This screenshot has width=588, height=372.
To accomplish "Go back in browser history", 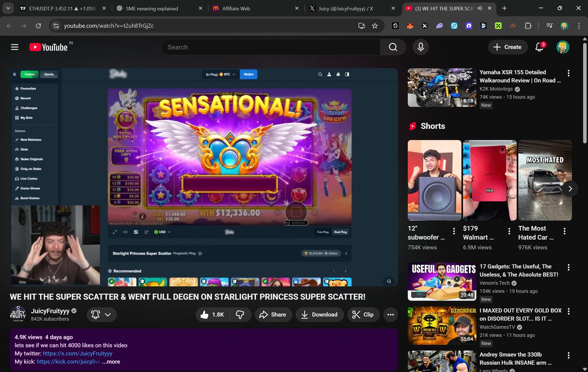I will coord(10,25).
